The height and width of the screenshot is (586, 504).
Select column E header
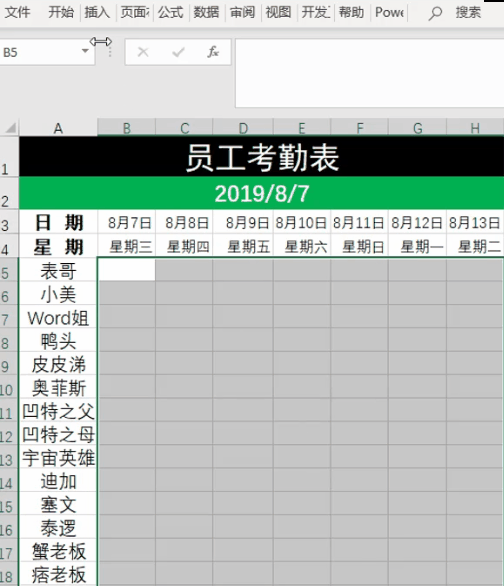(x=302, y=128)
